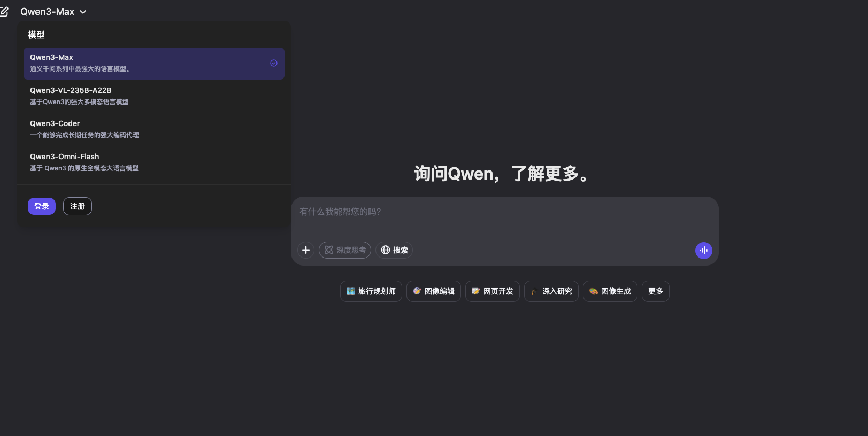Toggle the 搜索 web search option

tap(394, 250)
